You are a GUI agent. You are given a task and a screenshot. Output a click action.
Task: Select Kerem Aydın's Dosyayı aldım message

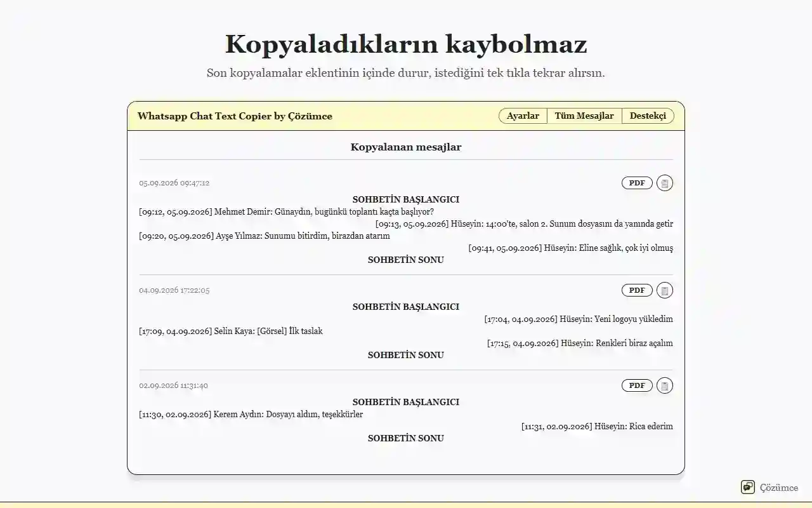point(251,414)
